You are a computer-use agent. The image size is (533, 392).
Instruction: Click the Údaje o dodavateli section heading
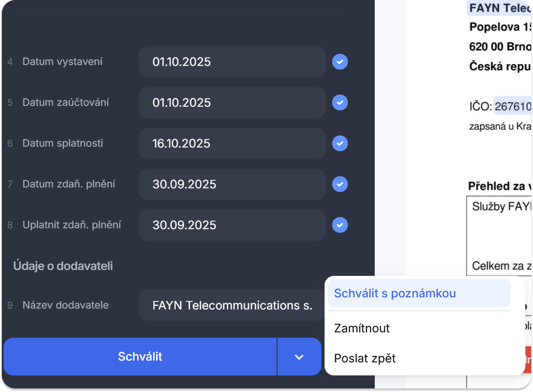point(63,266)
